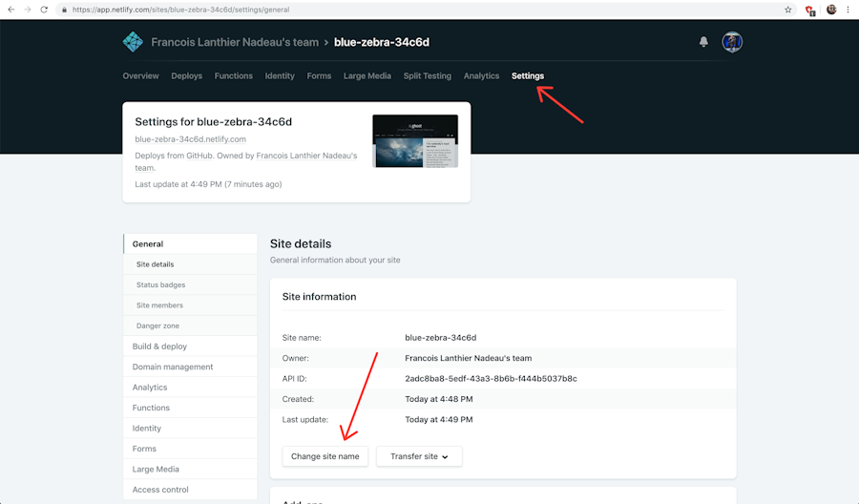This screenshot has height=504, width=859.
Task: Click the Last update value Today at 4:49 PM
Action: coord(439,420)
